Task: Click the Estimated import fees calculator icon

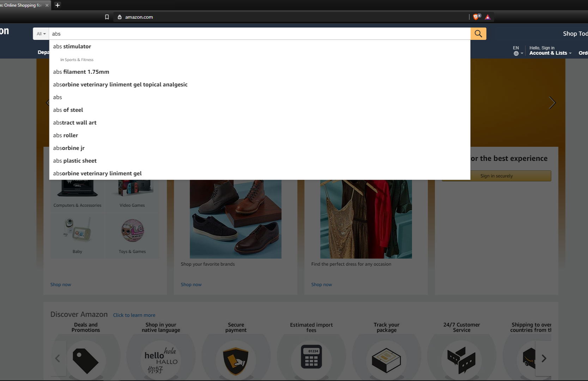Action: click(x=311, y=357)
